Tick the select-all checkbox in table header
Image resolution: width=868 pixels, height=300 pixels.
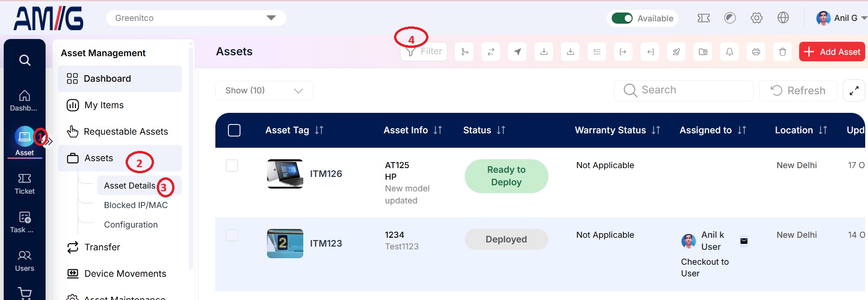pos(234,130)
